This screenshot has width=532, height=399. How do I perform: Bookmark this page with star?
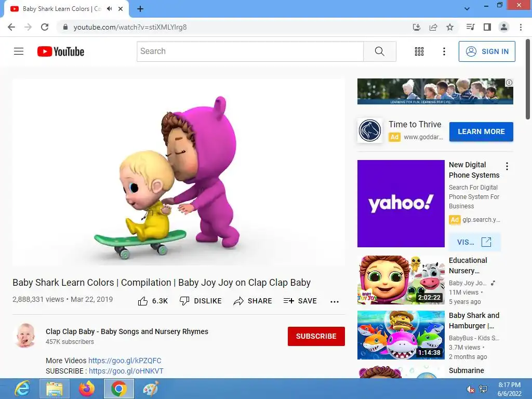pyautogui.click(x=450, y=27)
